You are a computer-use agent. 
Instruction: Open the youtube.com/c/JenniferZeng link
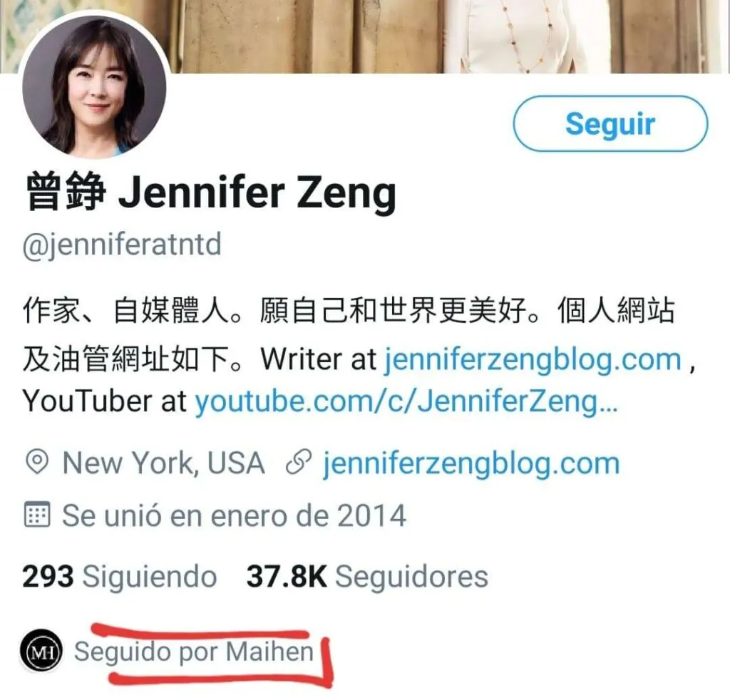coord(406,401)
